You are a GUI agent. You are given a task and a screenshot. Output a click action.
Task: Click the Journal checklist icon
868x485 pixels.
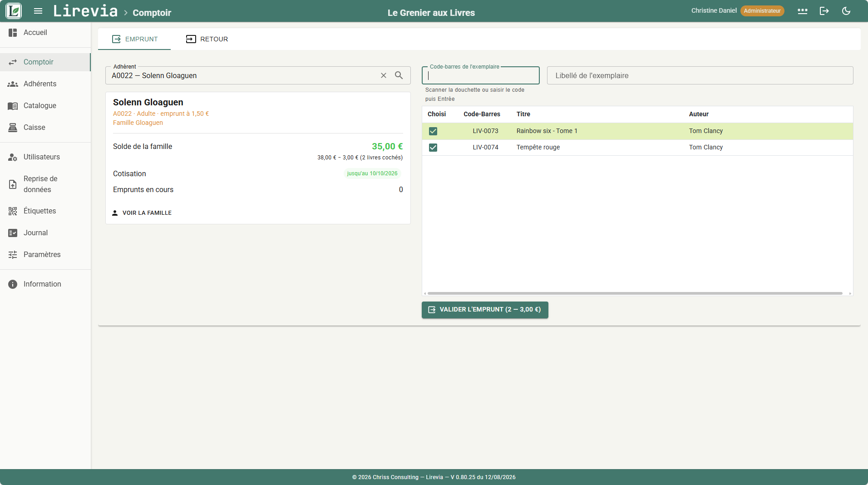[x=13, y=233]
